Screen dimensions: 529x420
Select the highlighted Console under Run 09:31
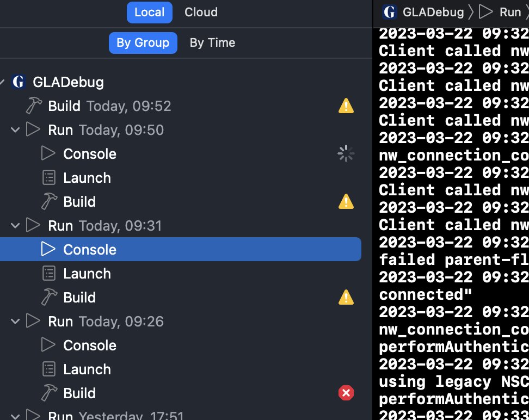click(181, 249)
